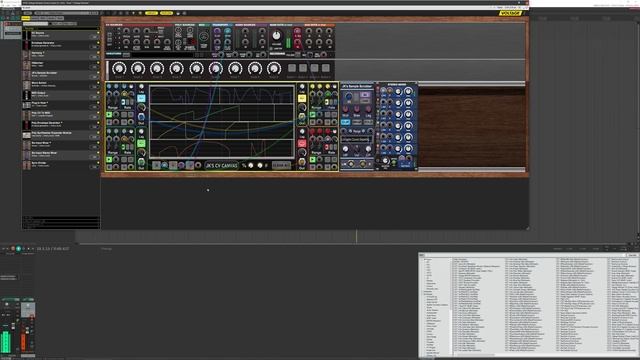Click the top-right white knob on the Stereo Mixer module

[x=408, y=92]
